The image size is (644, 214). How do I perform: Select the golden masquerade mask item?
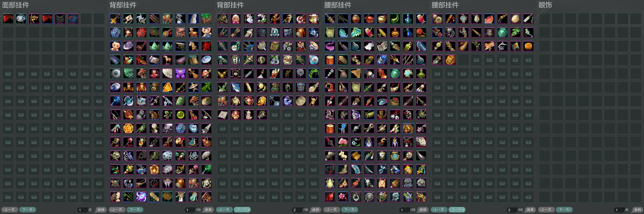coord(34,19)
